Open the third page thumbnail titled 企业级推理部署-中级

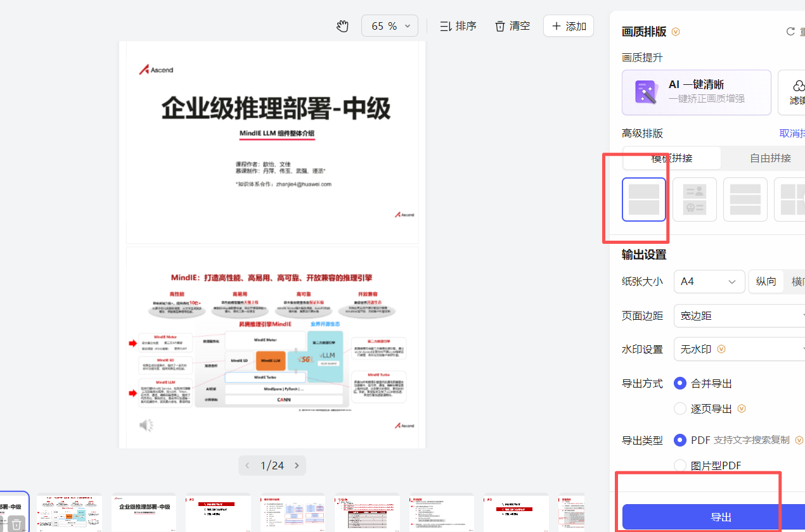click(x=144, y=513)
